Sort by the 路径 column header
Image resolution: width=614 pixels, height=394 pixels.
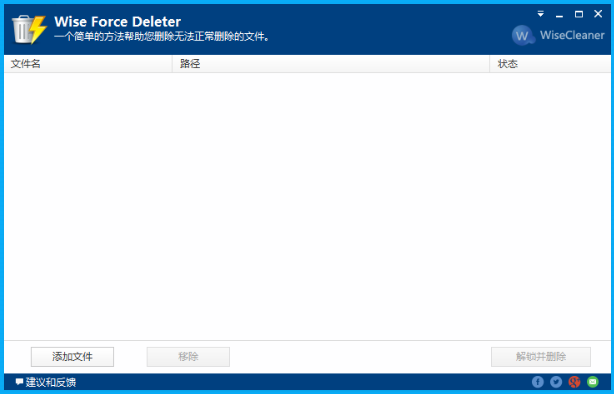331,64
